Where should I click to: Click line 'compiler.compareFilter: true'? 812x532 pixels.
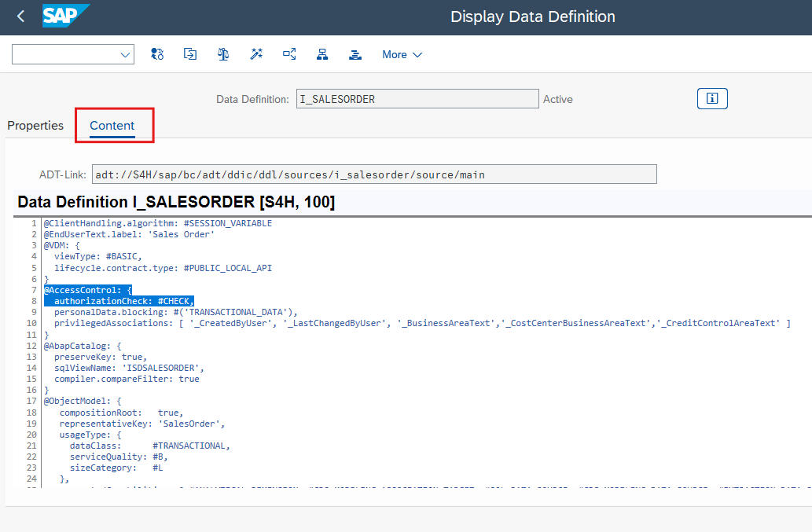pos(127,379)
